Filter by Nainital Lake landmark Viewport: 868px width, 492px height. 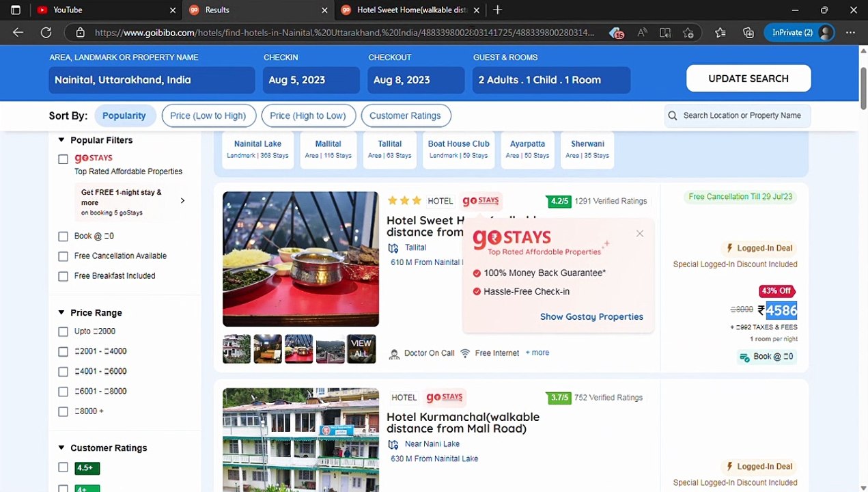pyautogui.click(x=258, y=149)
